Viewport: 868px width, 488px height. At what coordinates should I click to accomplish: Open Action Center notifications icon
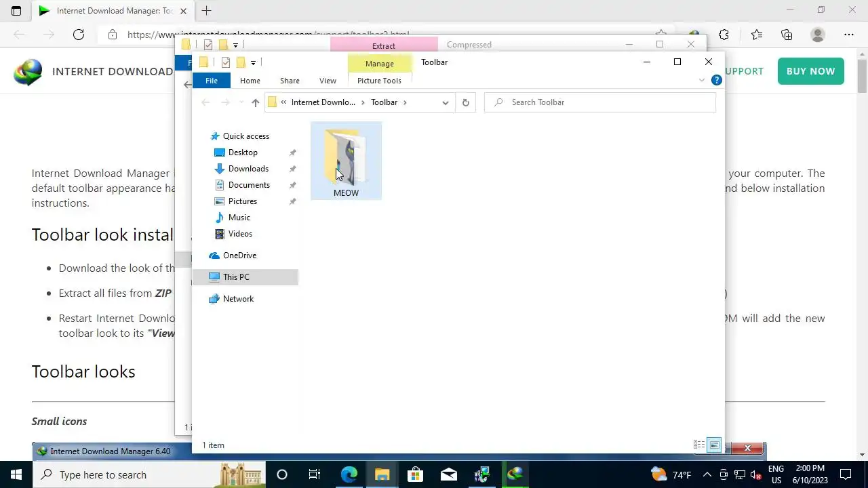[846, 474]
